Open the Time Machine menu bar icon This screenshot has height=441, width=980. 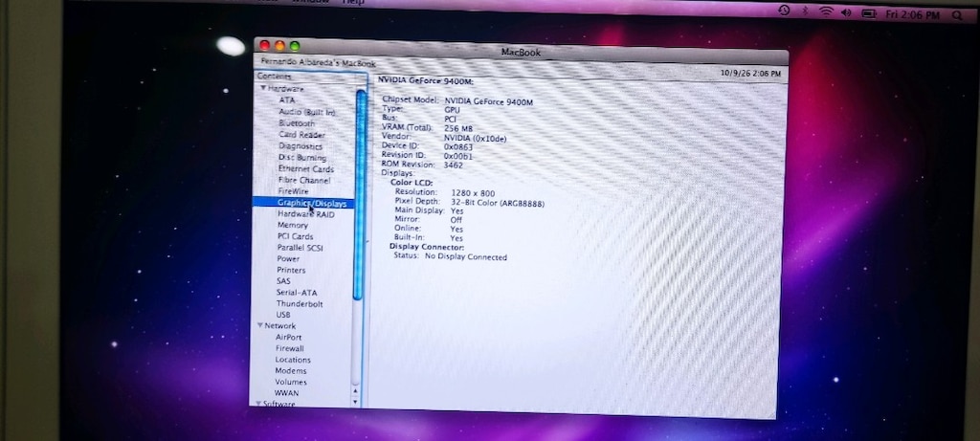[784, 11]
